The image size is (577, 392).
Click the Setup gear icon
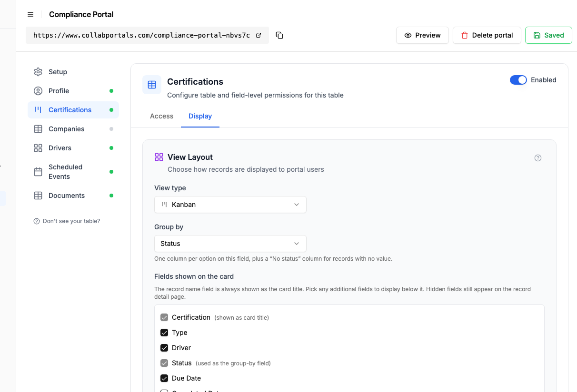(38, 72)
